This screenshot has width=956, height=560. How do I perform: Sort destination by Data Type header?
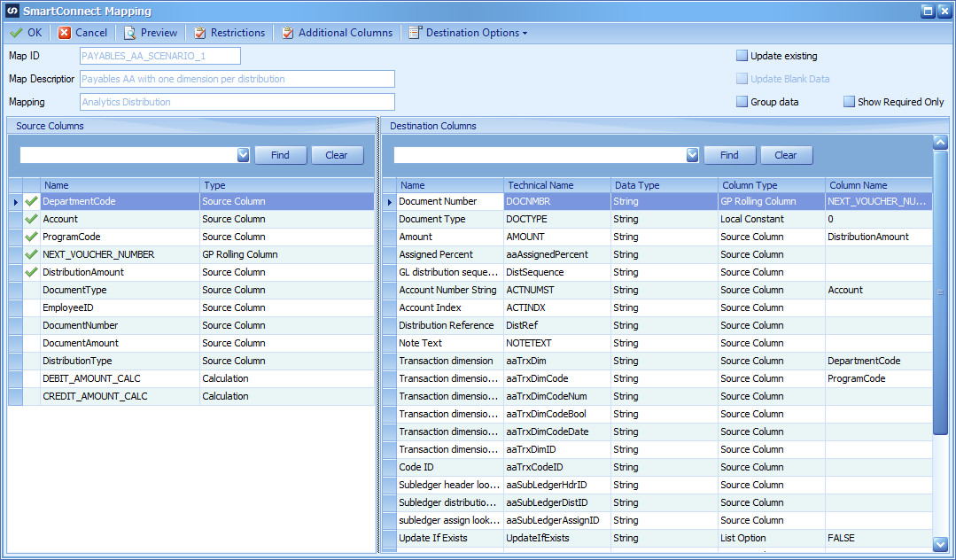(x=665, y=185)
